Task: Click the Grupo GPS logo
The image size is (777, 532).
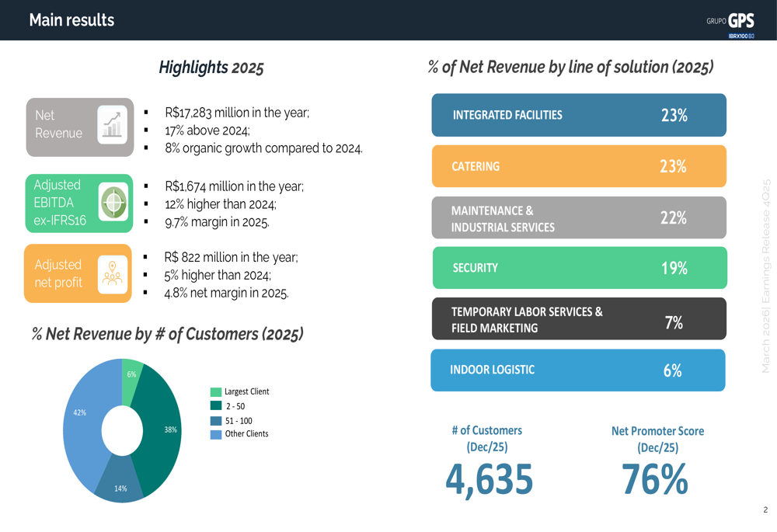Action: 730,23
